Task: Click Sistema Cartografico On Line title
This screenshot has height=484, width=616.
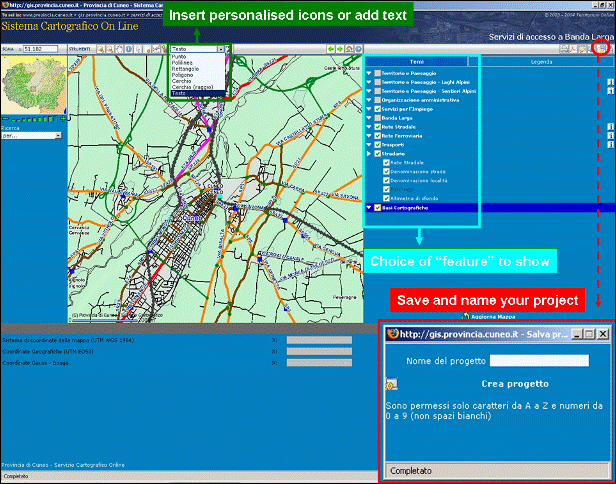Action: click(70, 26)
